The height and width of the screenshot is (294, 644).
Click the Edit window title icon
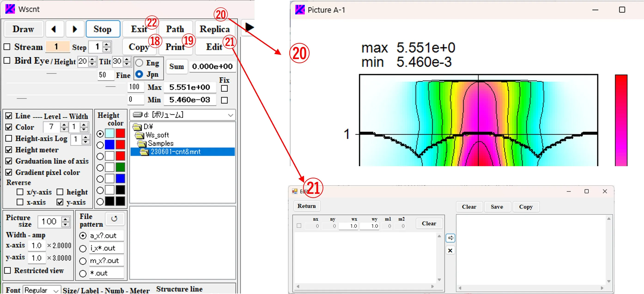(295, 191)
